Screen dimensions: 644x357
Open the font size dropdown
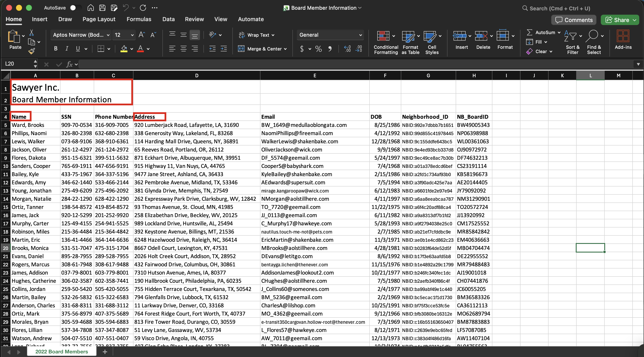132,35
